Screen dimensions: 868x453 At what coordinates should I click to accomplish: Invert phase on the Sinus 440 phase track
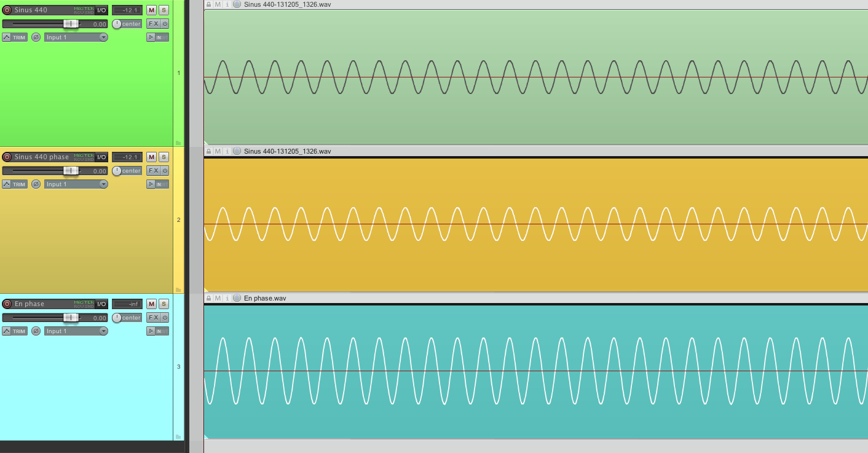tap(36, 184)
